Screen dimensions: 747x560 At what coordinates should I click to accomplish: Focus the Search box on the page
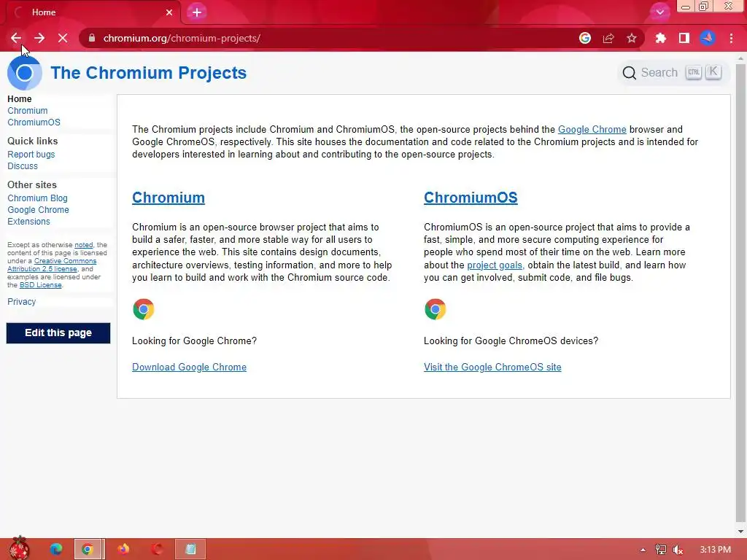tap(673, 73)
